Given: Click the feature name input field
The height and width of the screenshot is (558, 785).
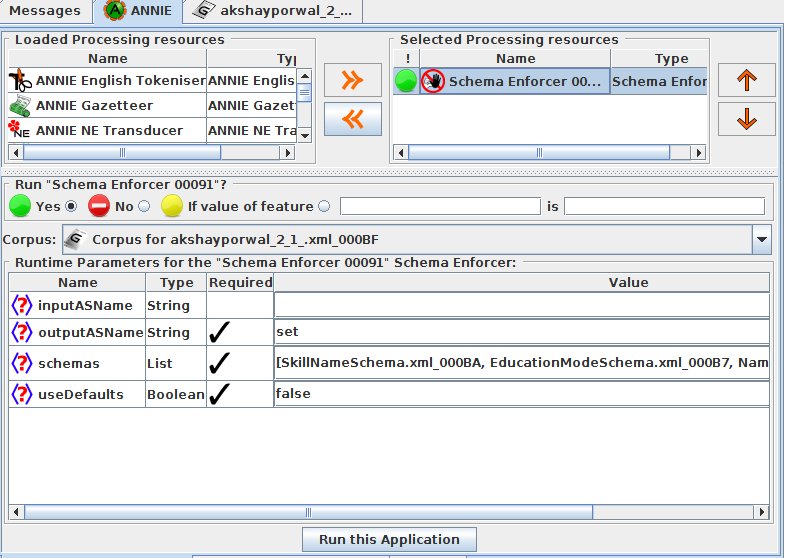Looking at the screenshot, I should tap(441, 206).
